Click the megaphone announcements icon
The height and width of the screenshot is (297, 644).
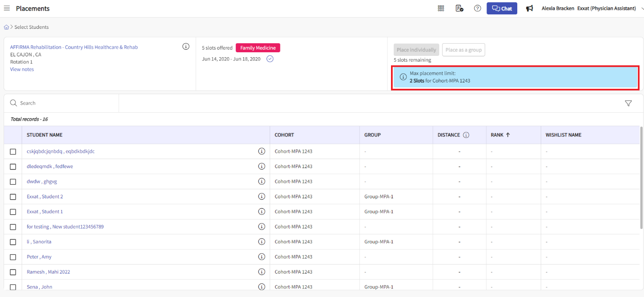[x=529, y=9]
